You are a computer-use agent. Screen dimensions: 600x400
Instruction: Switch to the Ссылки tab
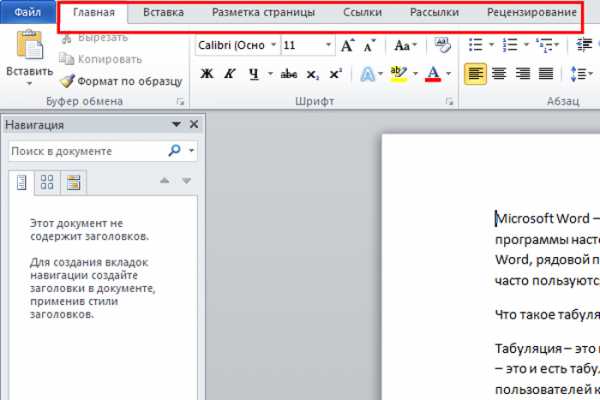click(x=362, y=13)
